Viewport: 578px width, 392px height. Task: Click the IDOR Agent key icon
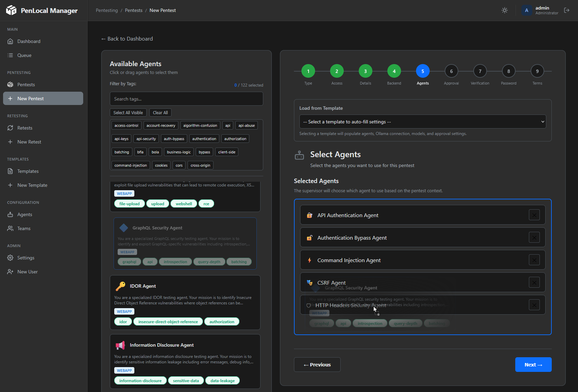120,286
